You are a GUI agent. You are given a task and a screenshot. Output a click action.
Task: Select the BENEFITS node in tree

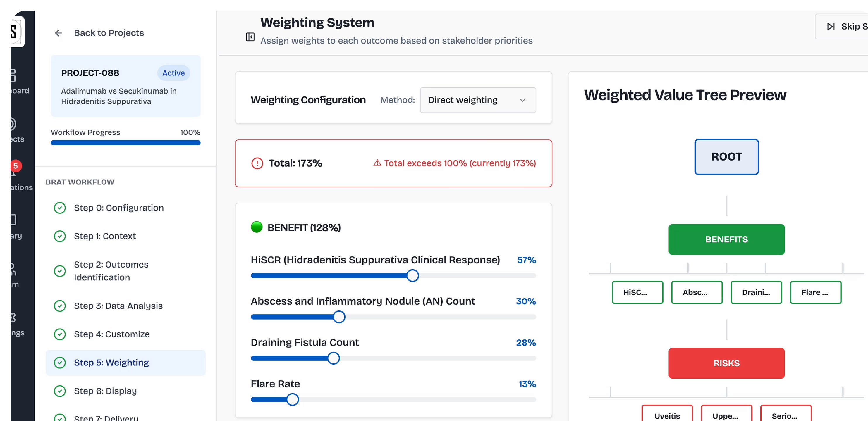pos(726,239)
